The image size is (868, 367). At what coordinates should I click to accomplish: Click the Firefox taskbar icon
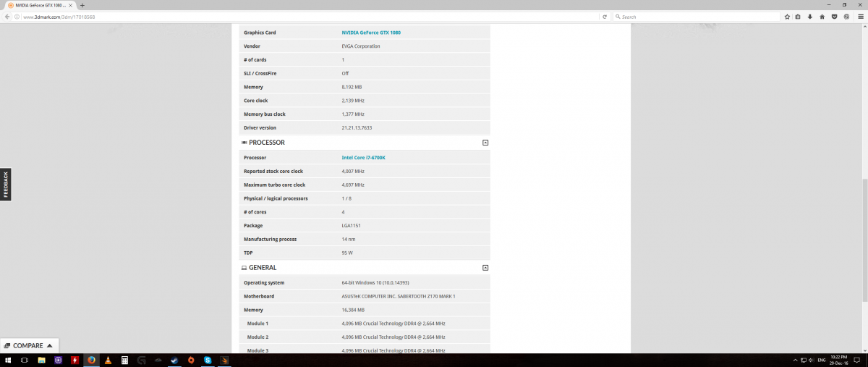pos(91,360)
